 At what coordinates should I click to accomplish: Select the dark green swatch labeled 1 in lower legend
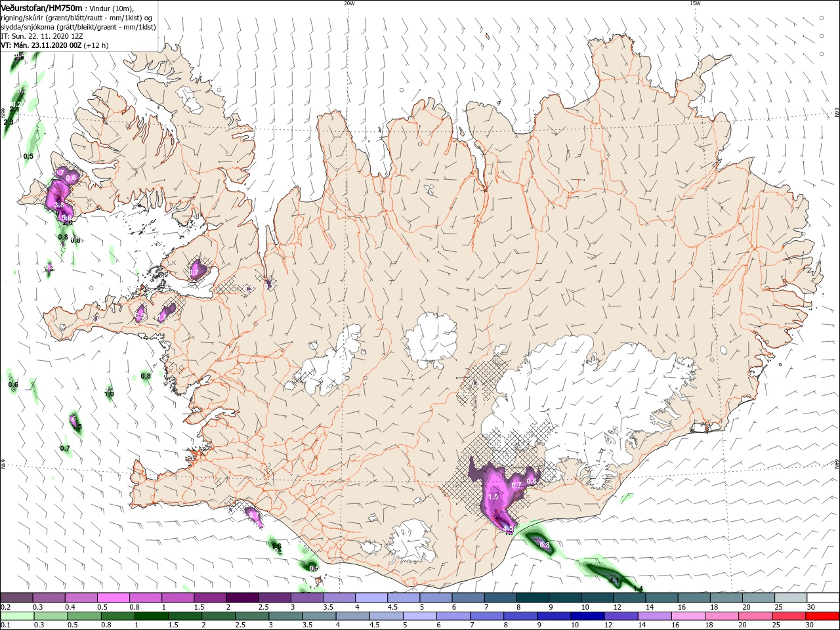pos(151,616)
